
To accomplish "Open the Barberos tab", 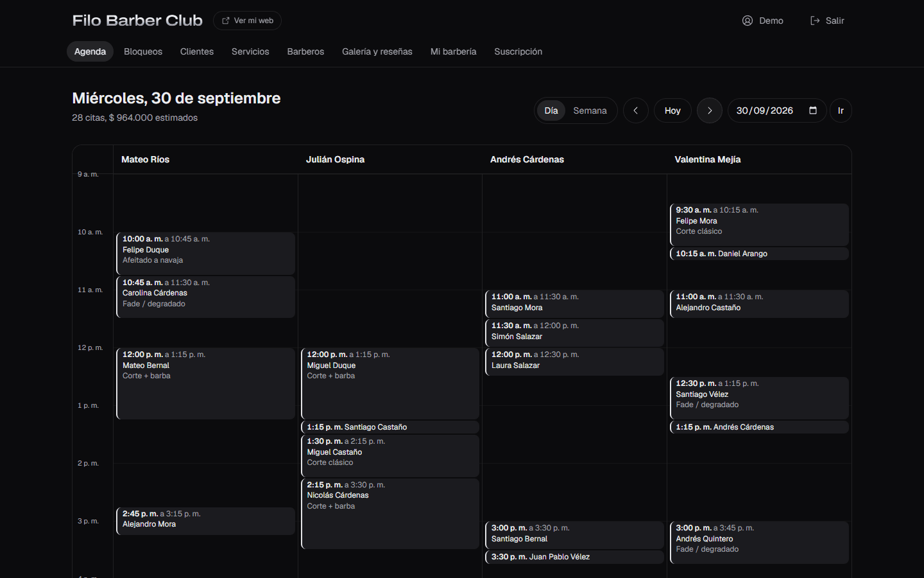I will click(x=305, y=51).
